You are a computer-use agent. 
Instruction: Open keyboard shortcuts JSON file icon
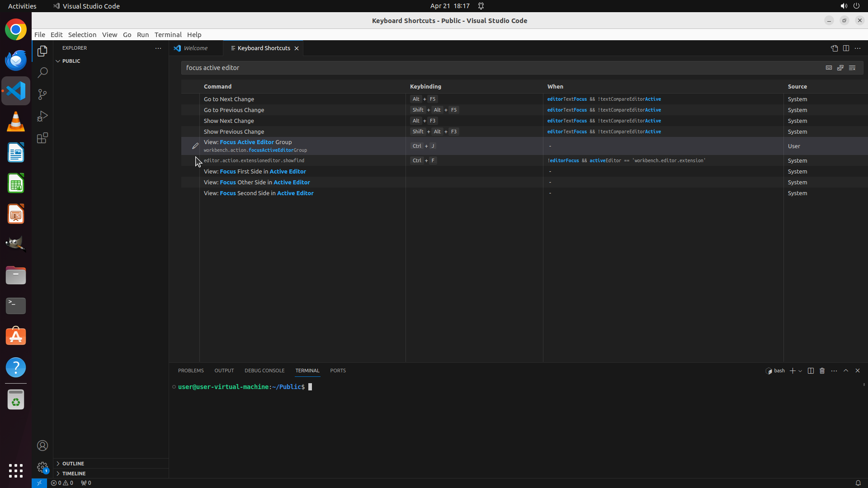834,48
